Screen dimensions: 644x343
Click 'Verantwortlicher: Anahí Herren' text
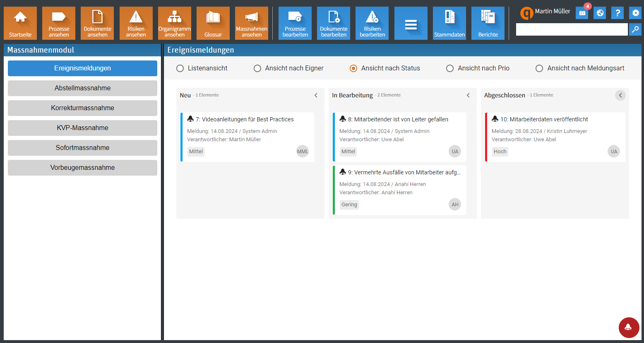coord(376,193)
